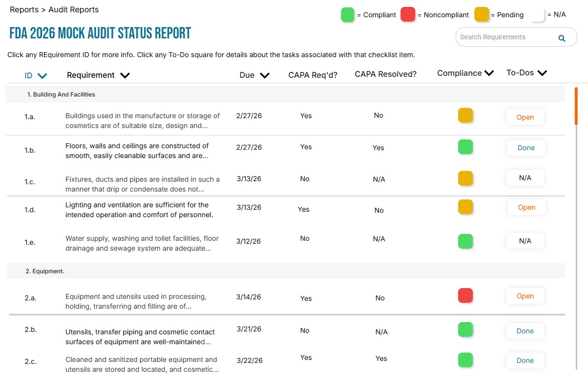Click requirement ID 2.a for more info

coord(30,298)
